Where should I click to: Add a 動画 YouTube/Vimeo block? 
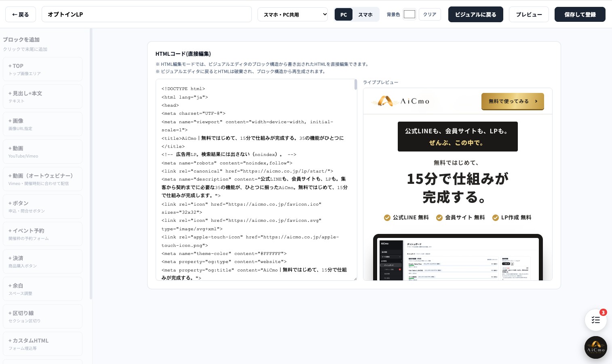coord(42,151)
